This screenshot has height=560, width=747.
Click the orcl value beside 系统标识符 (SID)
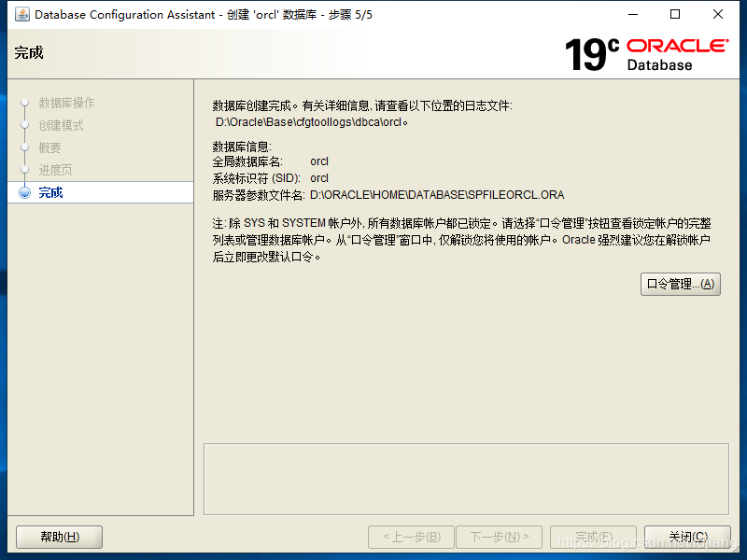click(x=319, y=178)
